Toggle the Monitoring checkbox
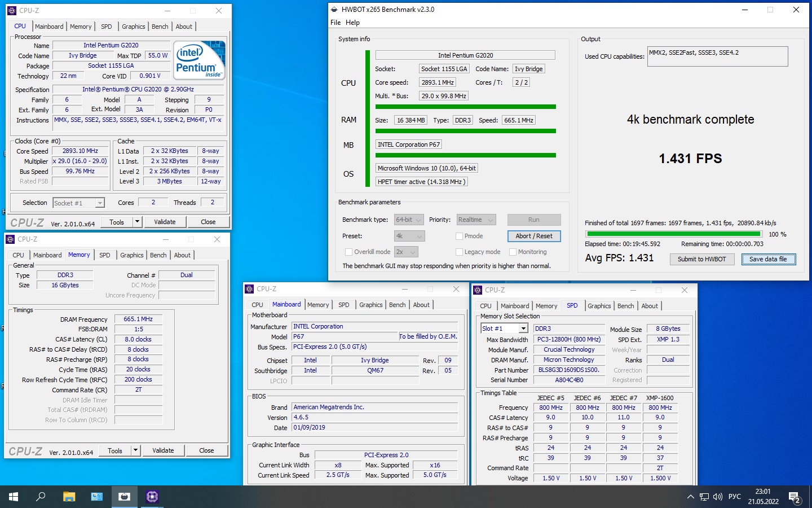Viewport: 812px width, 508px height. [x=513, y=252]
